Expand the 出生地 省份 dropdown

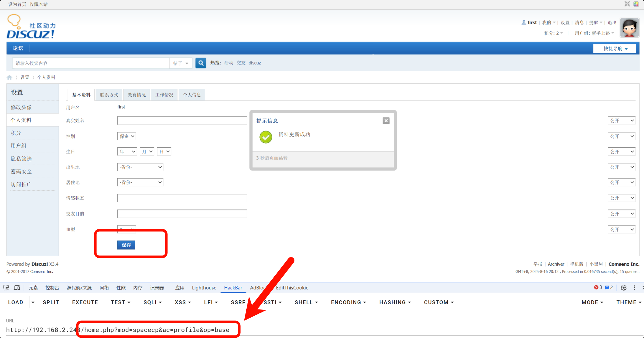140,167
